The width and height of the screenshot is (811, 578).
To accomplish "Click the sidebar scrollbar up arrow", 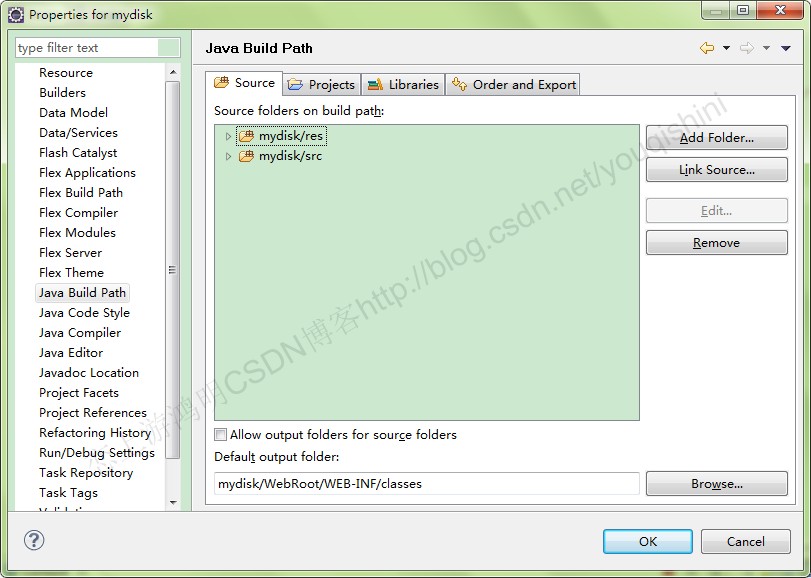I will click(x=173, y=72).
